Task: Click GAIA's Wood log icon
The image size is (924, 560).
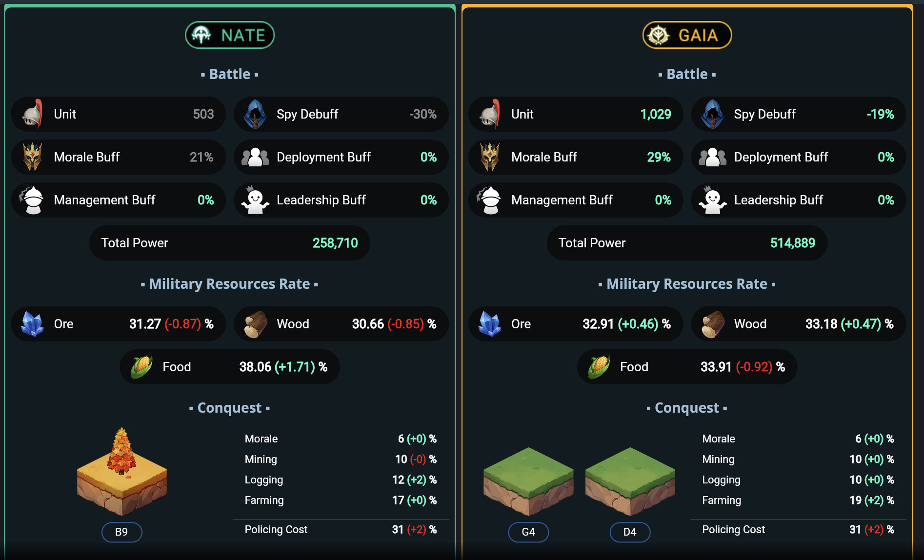Action: coord(713,324)
